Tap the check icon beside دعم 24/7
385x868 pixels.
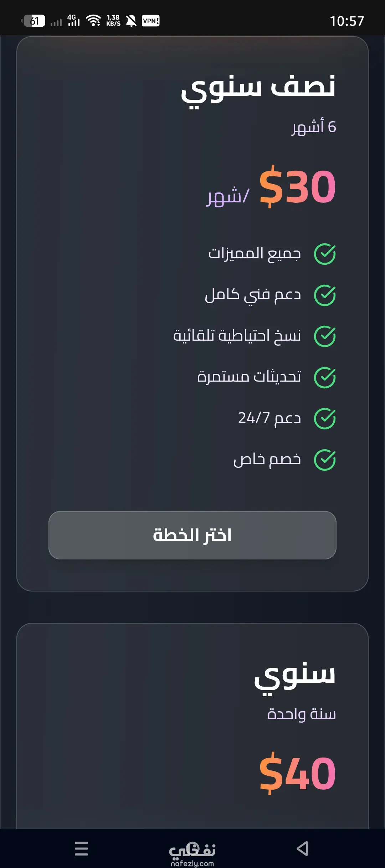pyautogui.click(x=324, y=418)
